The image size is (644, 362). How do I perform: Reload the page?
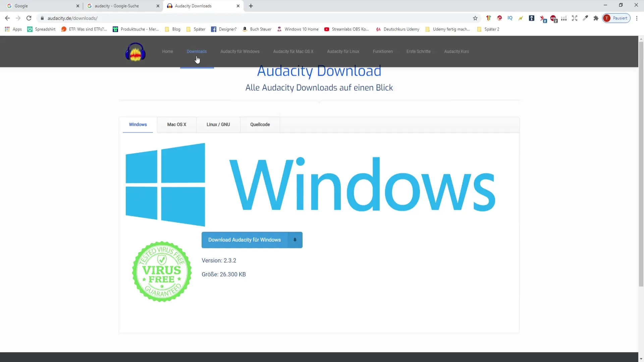pyautogui.click(x=29, y=18)
